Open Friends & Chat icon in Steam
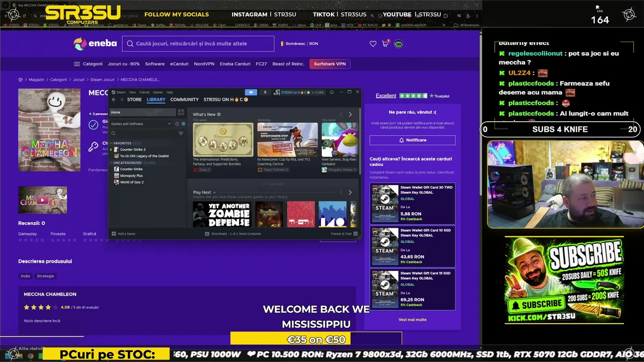The image size is (644, 362). [356, 234]
